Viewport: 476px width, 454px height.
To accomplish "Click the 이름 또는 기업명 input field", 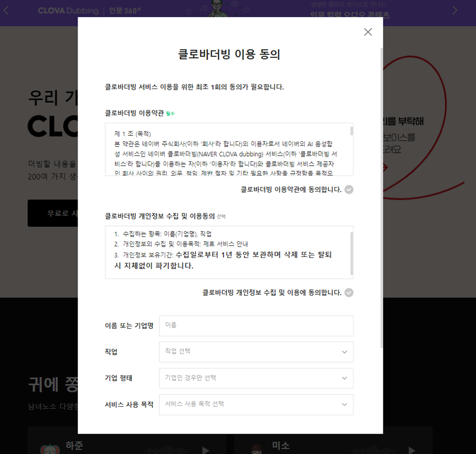I will click(256, 325).
